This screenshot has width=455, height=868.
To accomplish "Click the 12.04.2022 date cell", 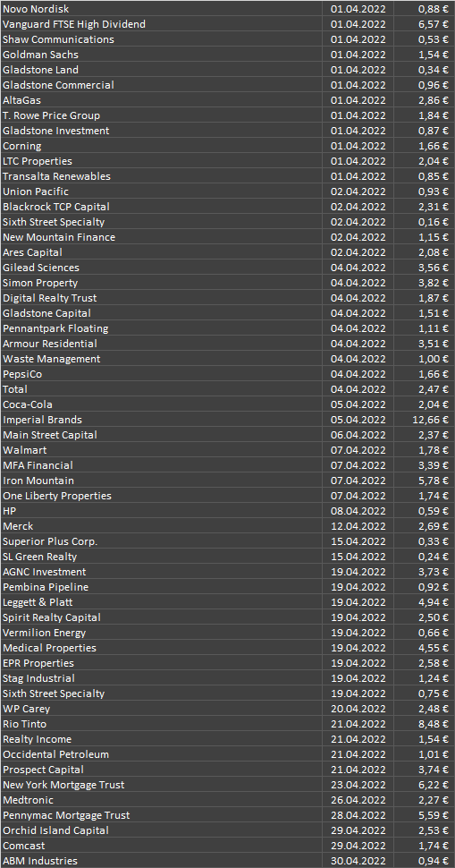I will [358, 526].
